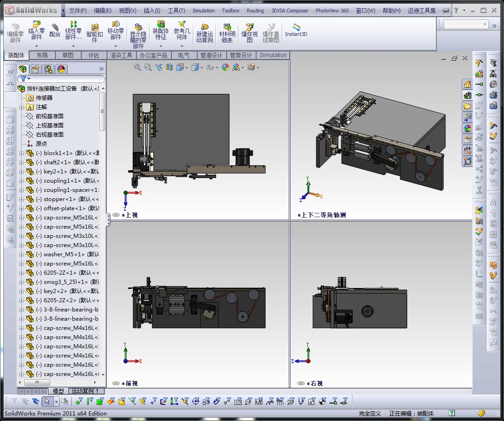Open the PropertyManager tab in left panel
The height and width of the screenshot is (421, 504).
[35, 69]
